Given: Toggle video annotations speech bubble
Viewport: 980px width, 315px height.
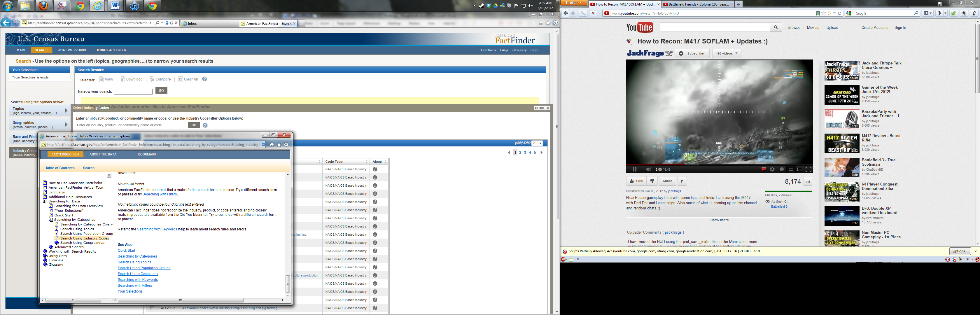Looking at the screenshot, I should 763,169.
